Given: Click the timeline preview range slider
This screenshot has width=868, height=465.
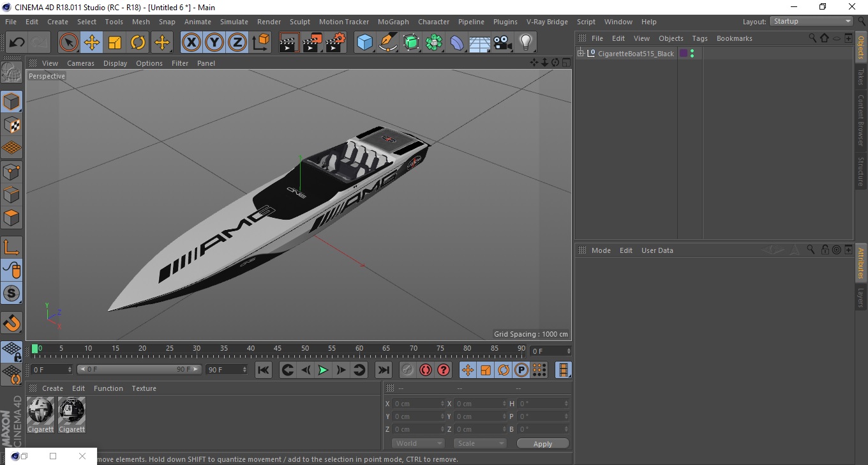Looking at the screenshot, I should [139, 370].
